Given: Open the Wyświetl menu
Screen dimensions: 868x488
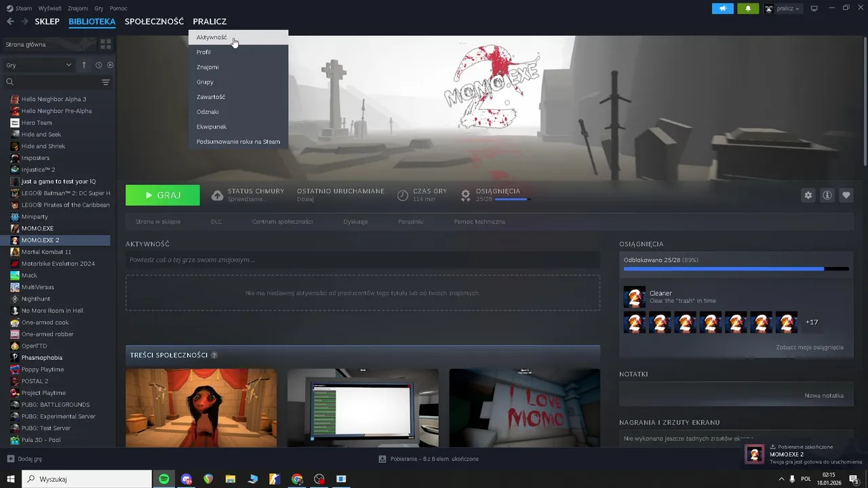Looking at the screenshot, I should (x=50, y=9).
